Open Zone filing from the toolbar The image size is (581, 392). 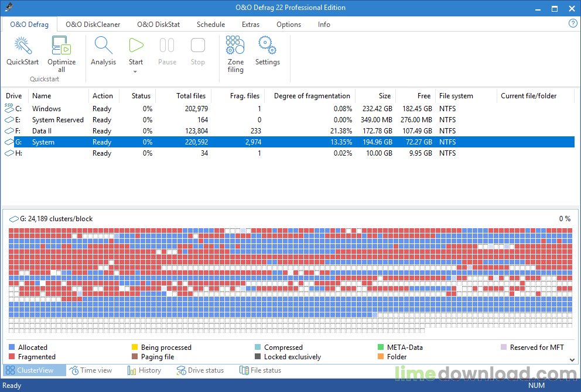(235, 46)
